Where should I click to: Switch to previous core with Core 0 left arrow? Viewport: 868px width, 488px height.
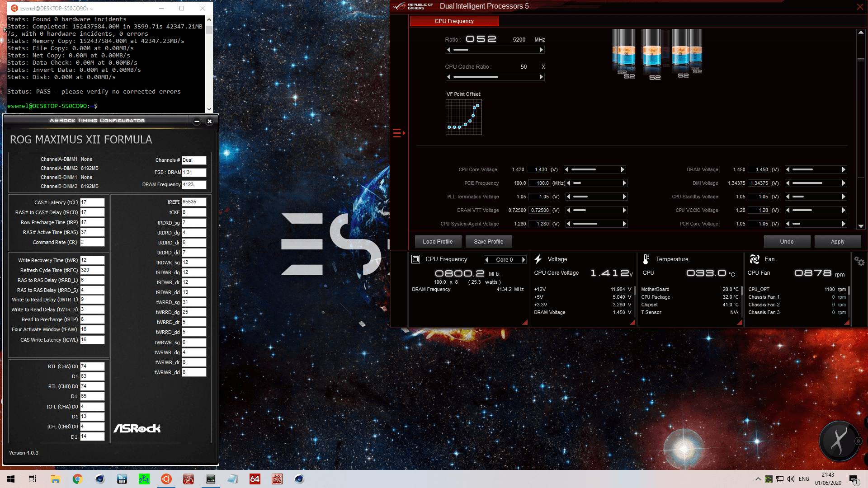point(486,259)
